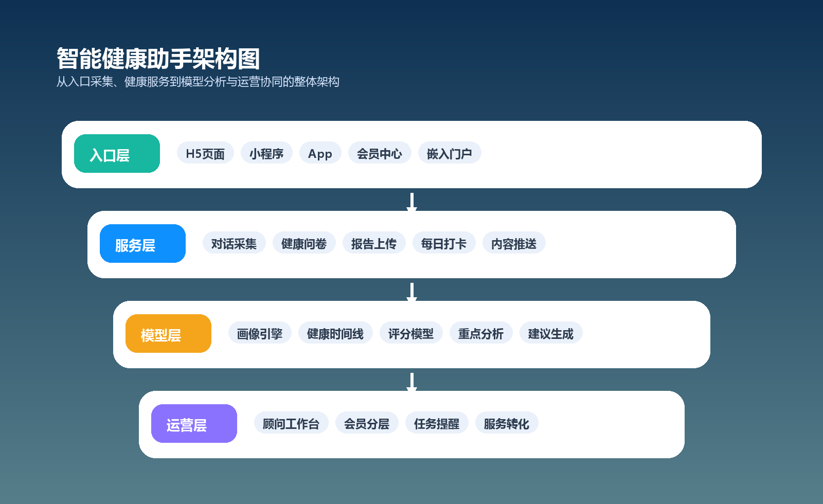Click the 顾问工作台 tag
The image size is (823, 504).
tap(291, 423)
